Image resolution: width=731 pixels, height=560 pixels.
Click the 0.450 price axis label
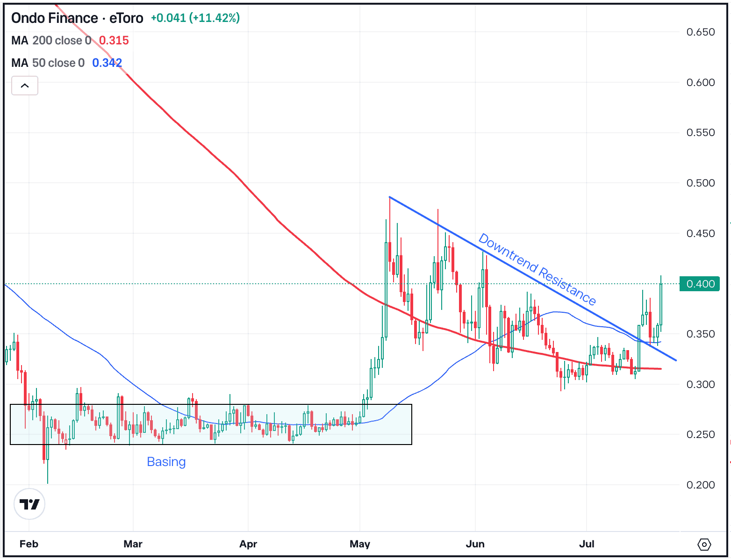(701, 233)
